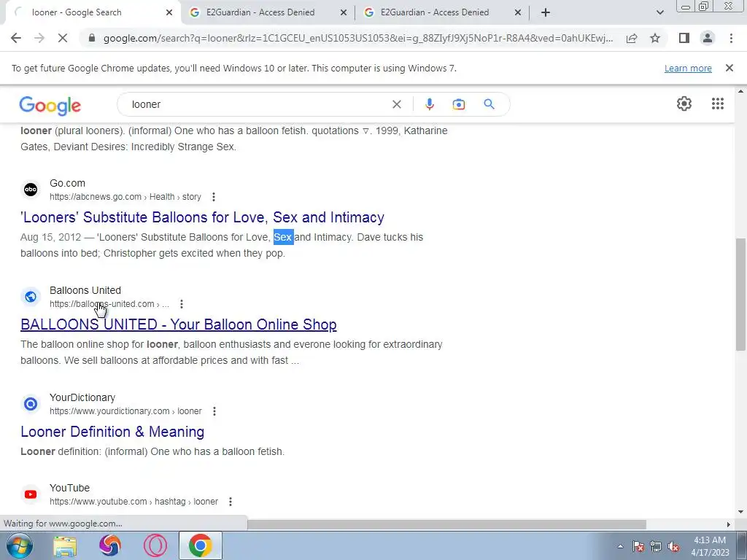Image resolution: width=747 pixels, height=560 pixels.
Task: Open the Action Center flag icon
Action: point(638,546)
